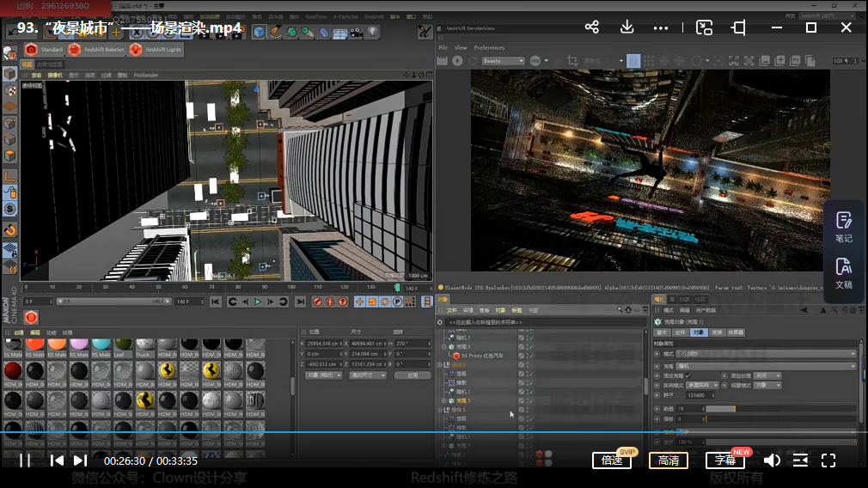Toggle the 固定克隆 checkbox
This screenshot has height=488, width=868.
(688, 375)
